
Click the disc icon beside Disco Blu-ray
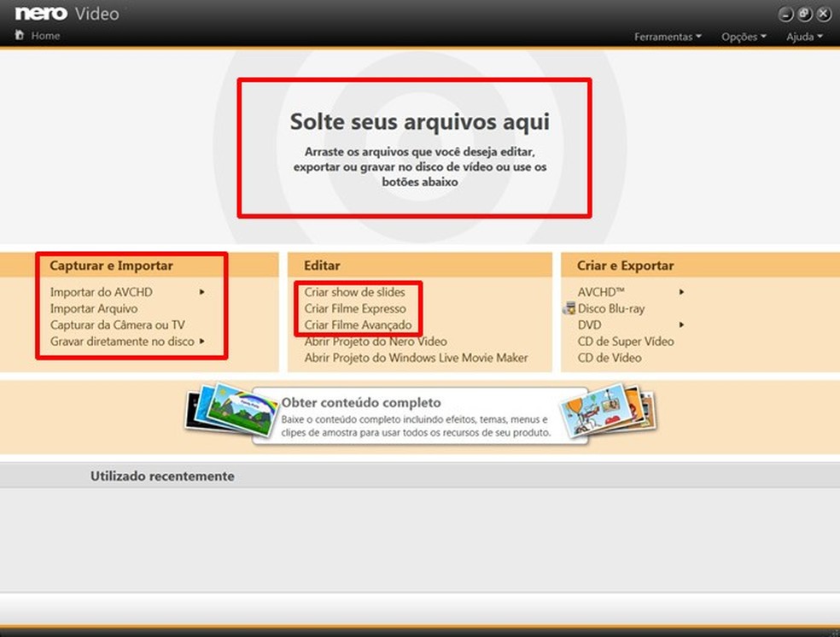point(569,308)
